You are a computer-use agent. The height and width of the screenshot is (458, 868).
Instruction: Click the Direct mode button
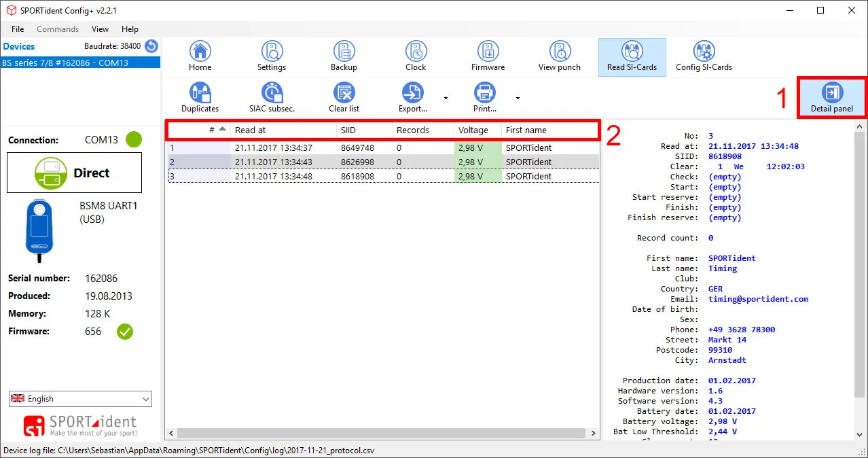(75, 173)
